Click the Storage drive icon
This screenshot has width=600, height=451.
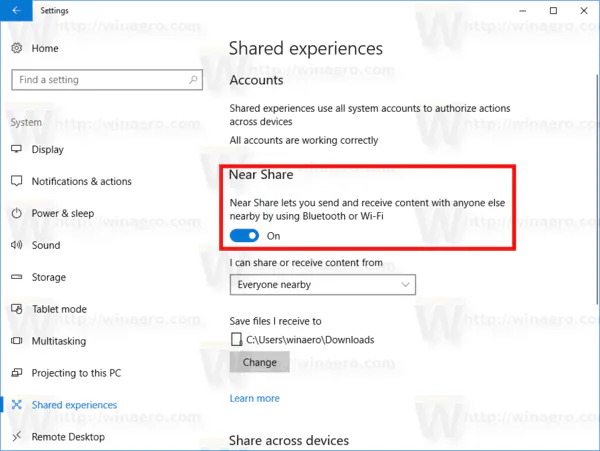(16, 277)
